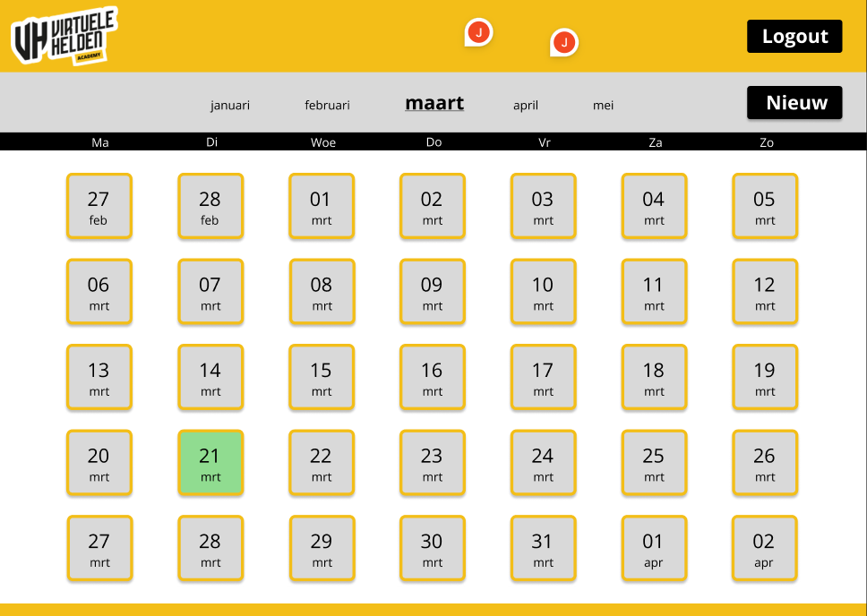Open the 02 apr day tile
The width and height of the screenshot is (867, 616).
click(x=765, y=548)
